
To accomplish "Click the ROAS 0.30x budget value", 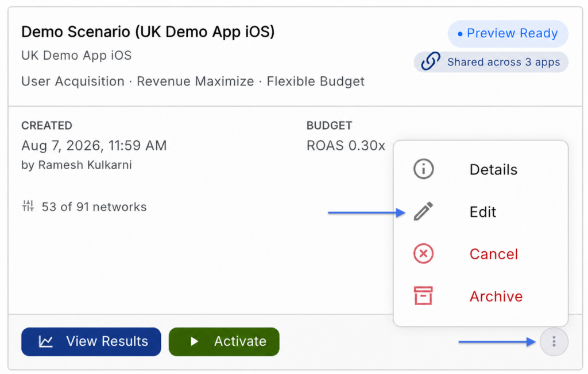I will [346, 145].
